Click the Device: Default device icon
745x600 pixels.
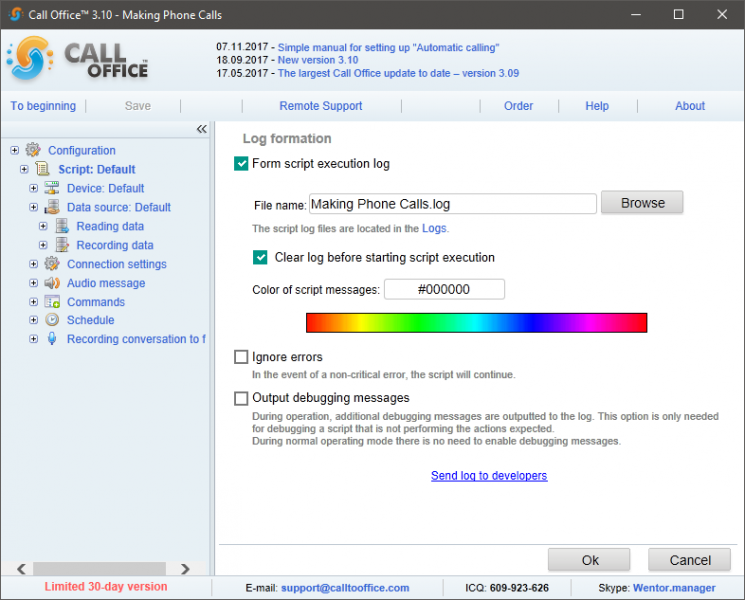[52, 188]
